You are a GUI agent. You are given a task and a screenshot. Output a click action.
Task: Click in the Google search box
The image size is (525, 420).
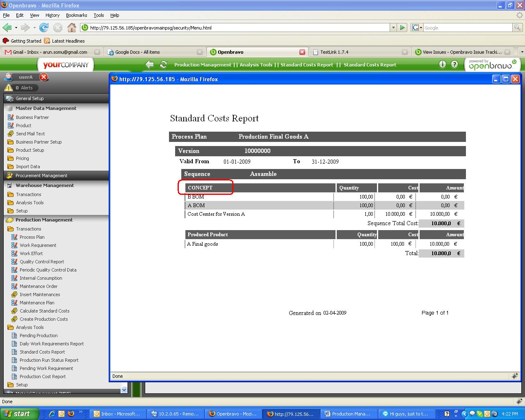pos(468,28)
